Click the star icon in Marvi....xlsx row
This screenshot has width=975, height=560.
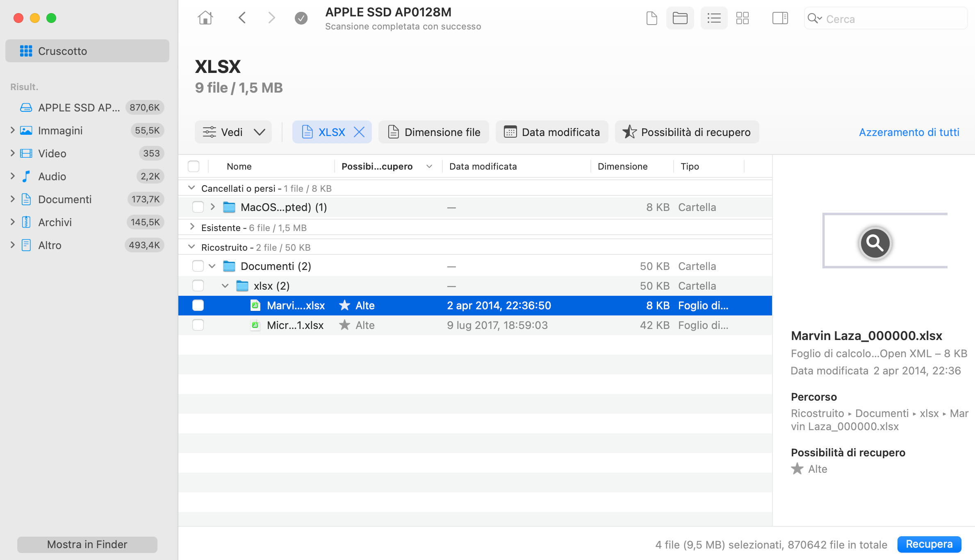pos(344,305)
